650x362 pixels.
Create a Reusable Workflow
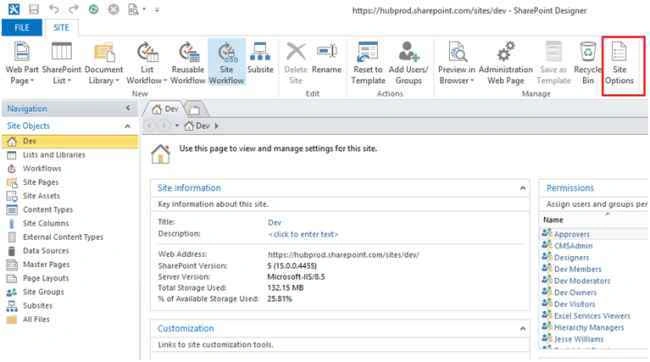[x=188, y=63]
